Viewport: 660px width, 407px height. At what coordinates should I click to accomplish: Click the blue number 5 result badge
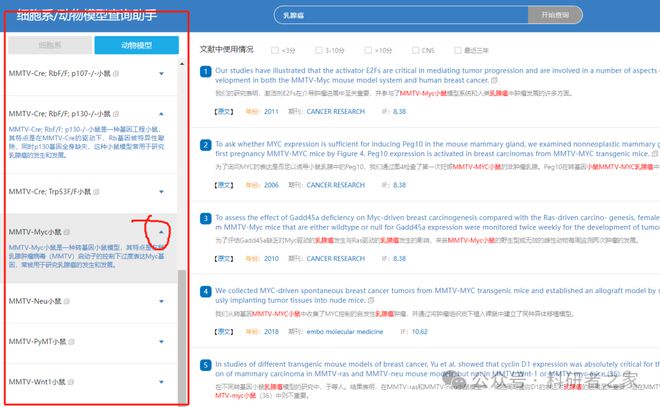[205, 365]
